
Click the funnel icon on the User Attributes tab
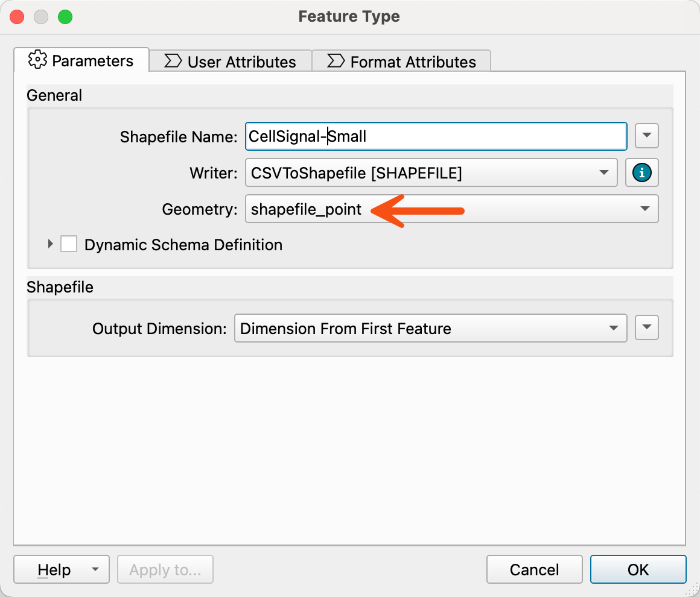click(x=173, y=60)
